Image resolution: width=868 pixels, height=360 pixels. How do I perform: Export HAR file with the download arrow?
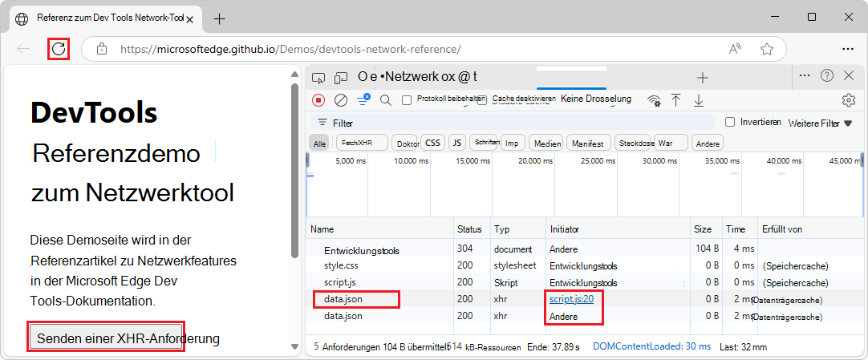tap(699, 100)
